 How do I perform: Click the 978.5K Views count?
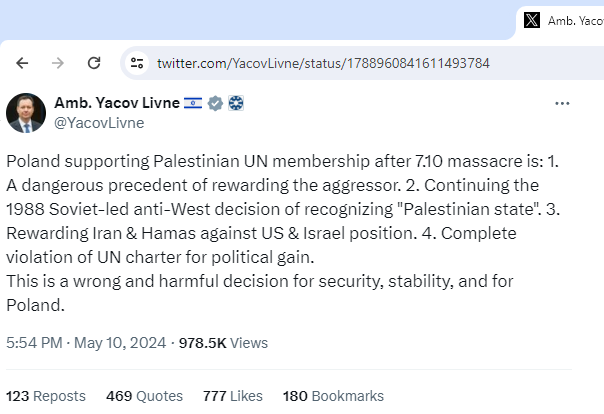[223, 342]
